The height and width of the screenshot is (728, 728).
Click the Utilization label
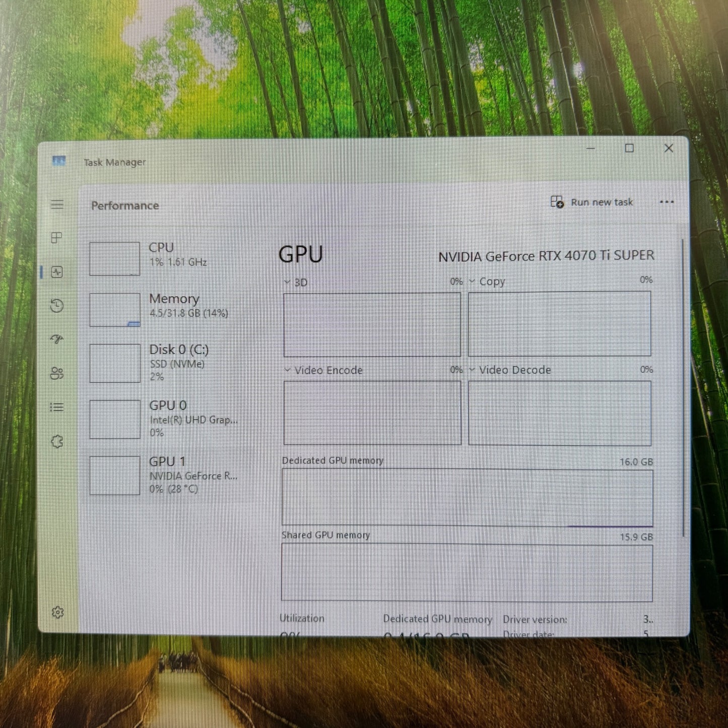tap(302, 618)
